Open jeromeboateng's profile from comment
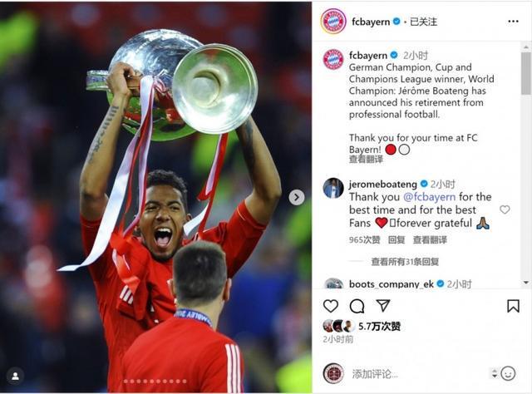This screenshot has width=532, height=394. [x=382, y=185]
